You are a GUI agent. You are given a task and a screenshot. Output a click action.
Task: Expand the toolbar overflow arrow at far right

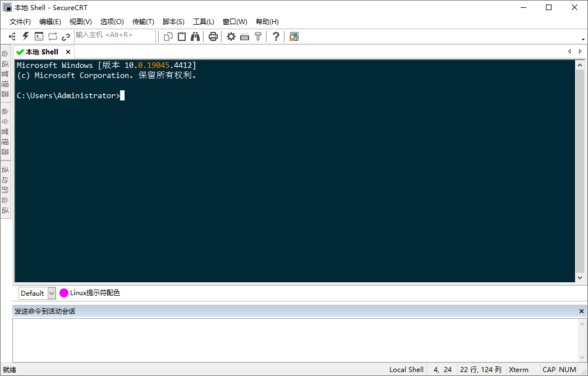click(584, 39)
